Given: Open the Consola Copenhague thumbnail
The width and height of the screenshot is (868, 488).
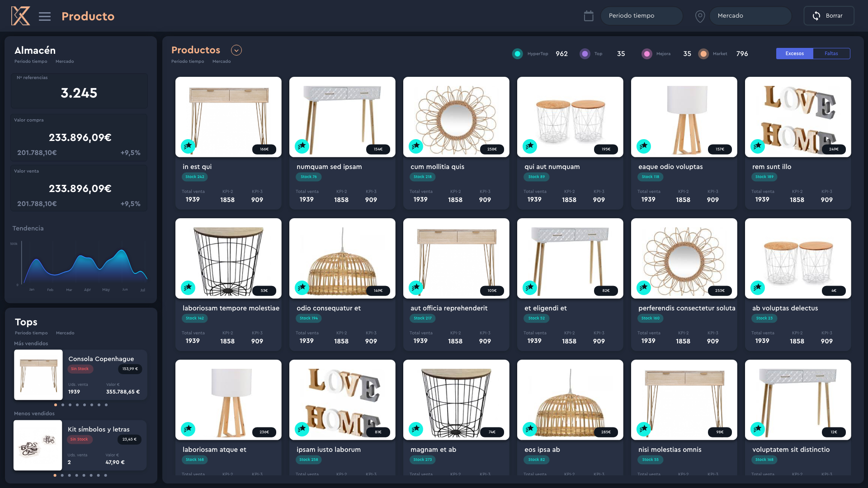Looking at the screenshot, I should point(38,375).
